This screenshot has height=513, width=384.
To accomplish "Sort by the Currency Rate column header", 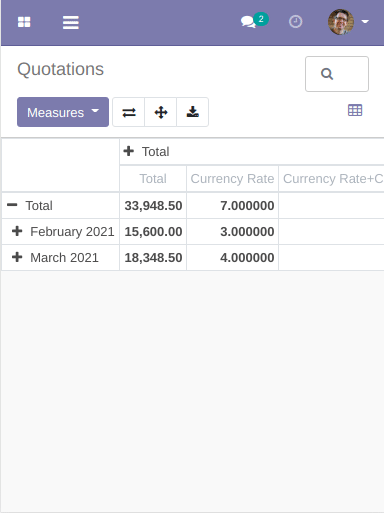I will [x=232, y=179].
